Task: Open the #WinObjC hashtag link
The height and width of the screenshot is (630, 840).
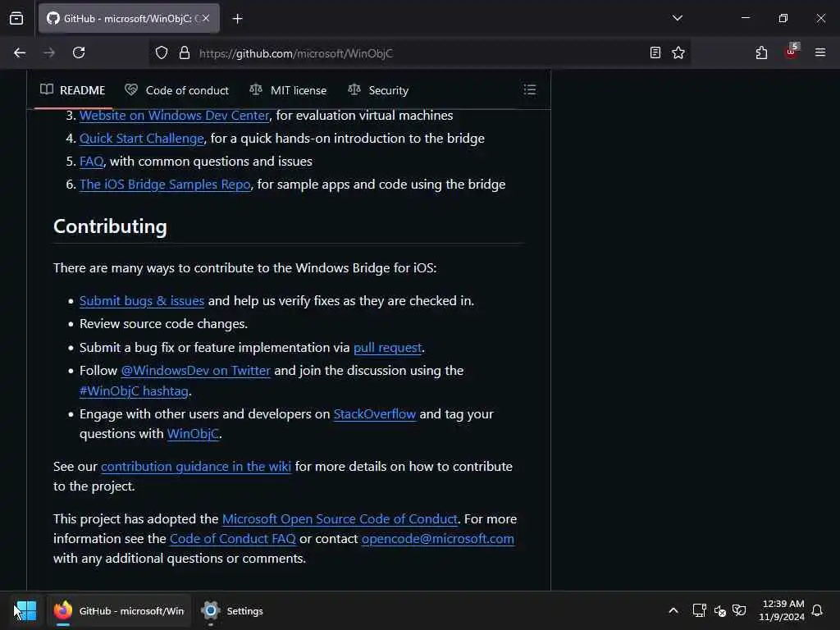Action: pyautogui.click(x=134, y=390)
